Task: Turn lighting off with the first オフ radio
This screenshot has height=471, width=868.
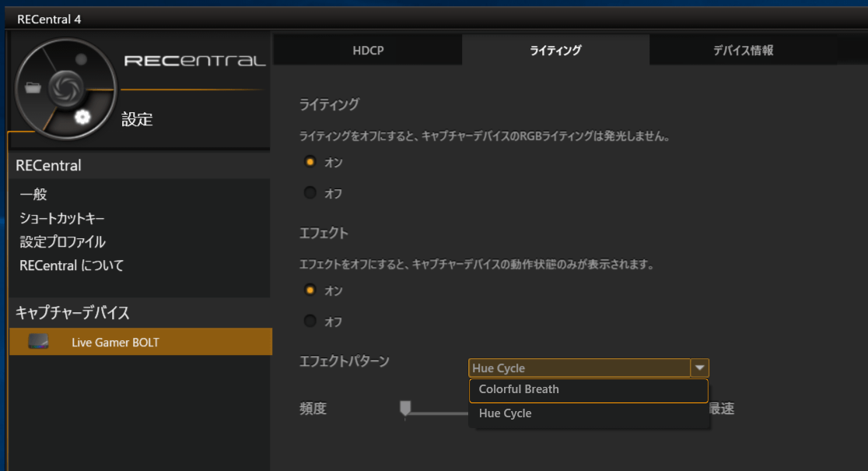Action: (x=310, y=193)
